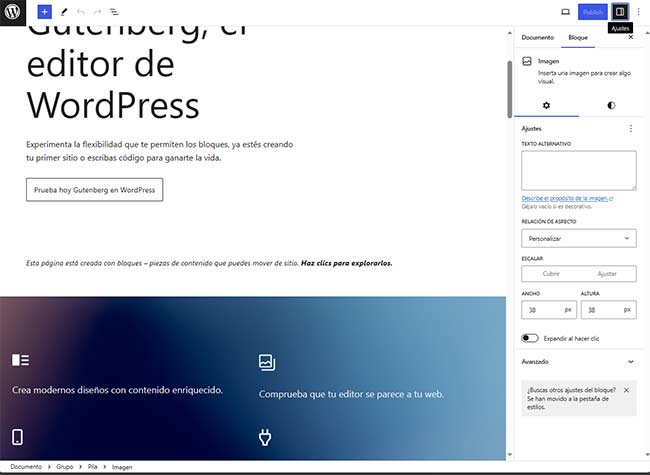The image size is (650, 475).
Task: Select the gallery image icon
Action: click(x=267, y=362)
